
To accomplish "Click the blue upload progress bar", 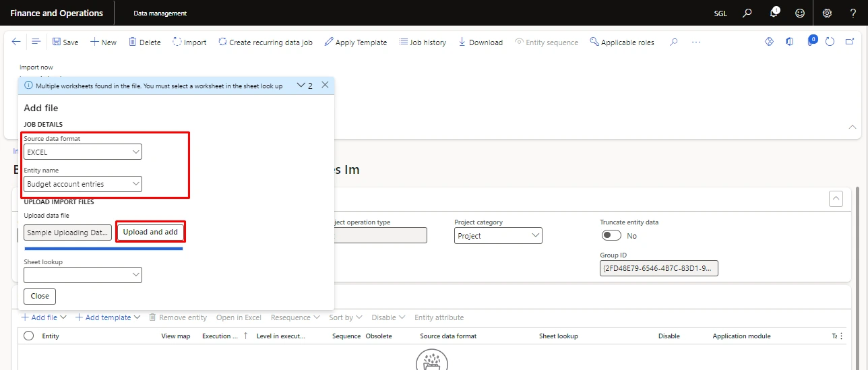I will point(103,249).
